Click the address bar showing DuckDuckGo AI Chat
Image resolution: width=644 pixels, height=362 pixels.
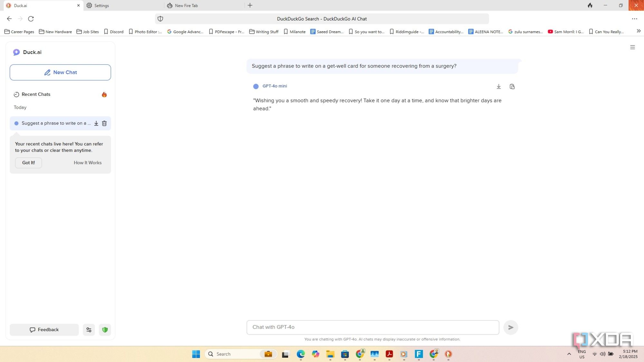[x=321, y=19]
